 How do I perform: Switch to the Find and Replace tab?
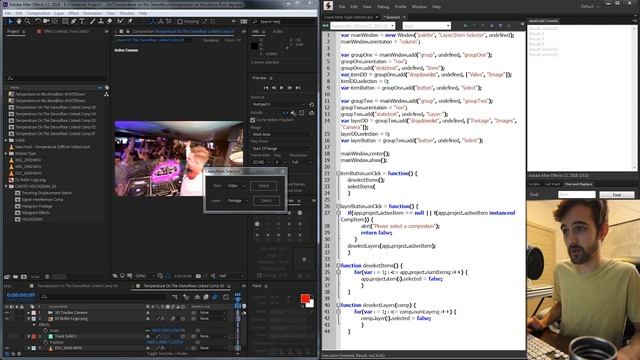coord(578,184)
